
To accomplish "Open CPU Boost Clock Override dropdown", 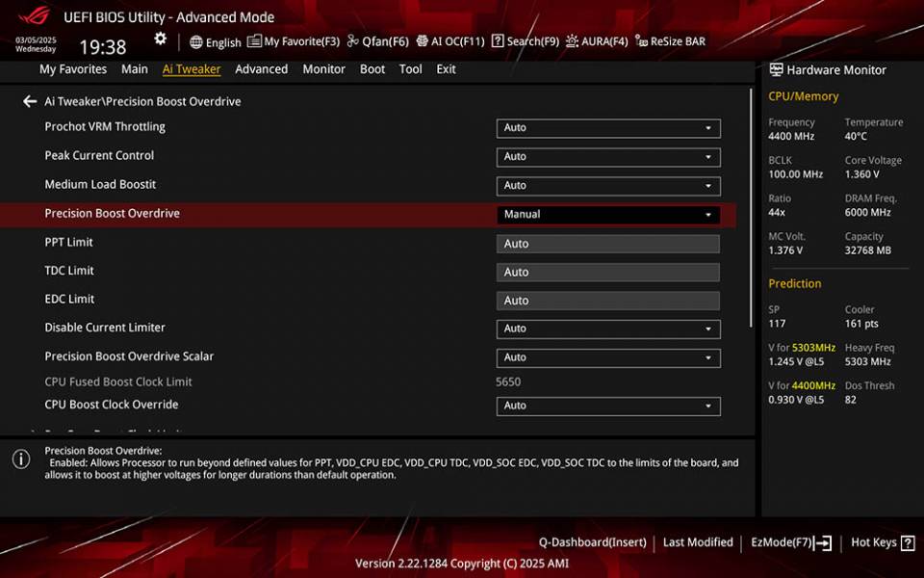I will 608,406.
